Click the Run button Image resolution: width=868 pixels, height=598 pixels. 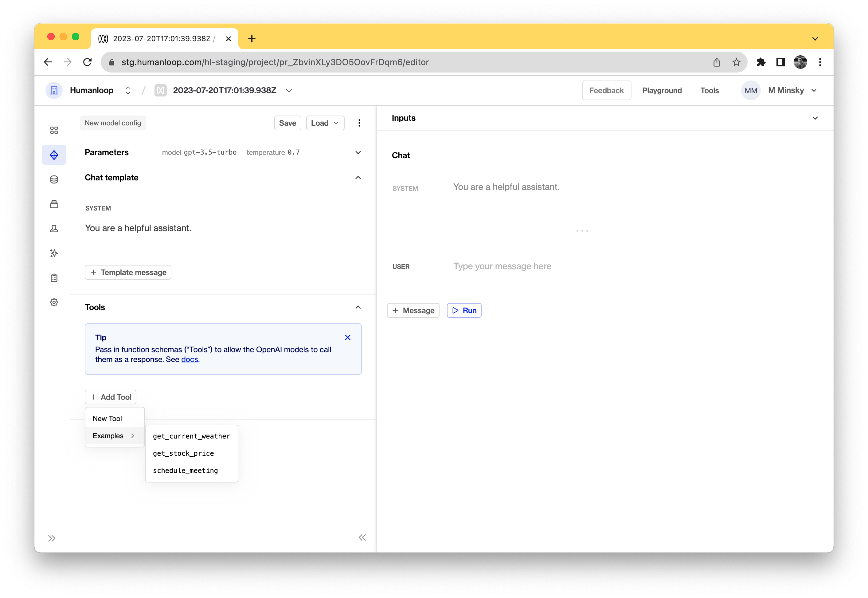464,310
